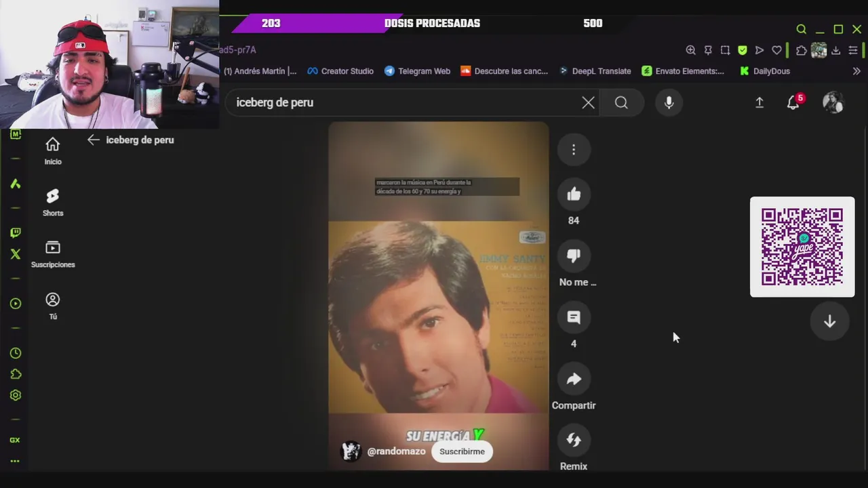This screenshot has width=868, height=488.
Task: Click the upload video arrow icon
Action: pos(759,102)
